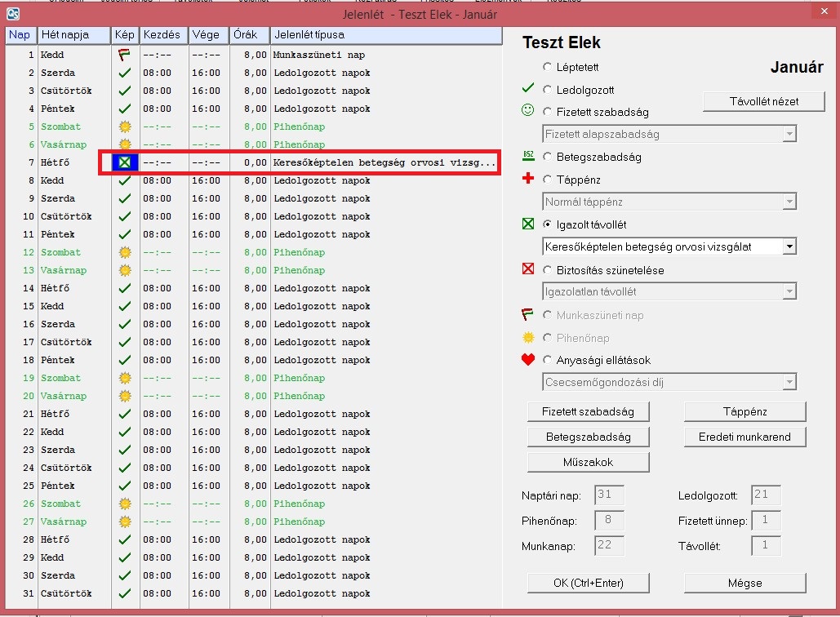This screenshot has width=840, height=617.
Task: Select the Ledolgozott radio button
Action: [x=547, y=90]
